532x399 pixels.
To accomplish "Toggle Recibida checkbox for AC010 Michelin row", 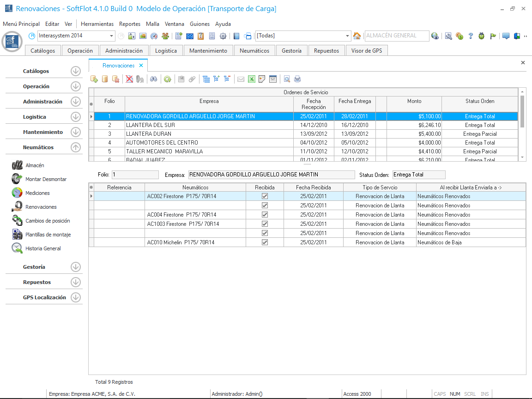I will 265,242.
